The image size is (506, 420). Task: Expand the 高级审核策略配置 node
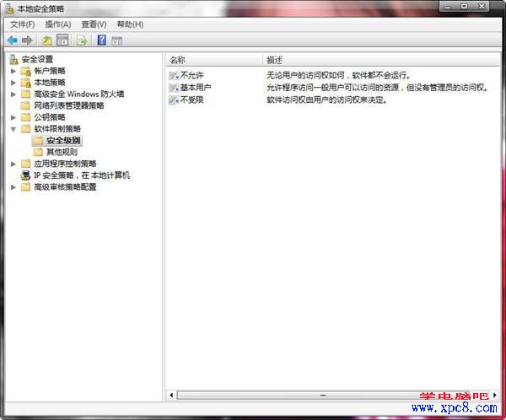(x=13, y=187)
